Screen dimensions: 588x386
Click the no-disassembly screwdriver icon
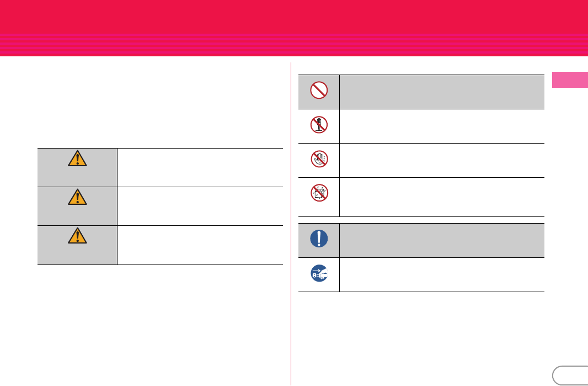click(x=319, y=125)
